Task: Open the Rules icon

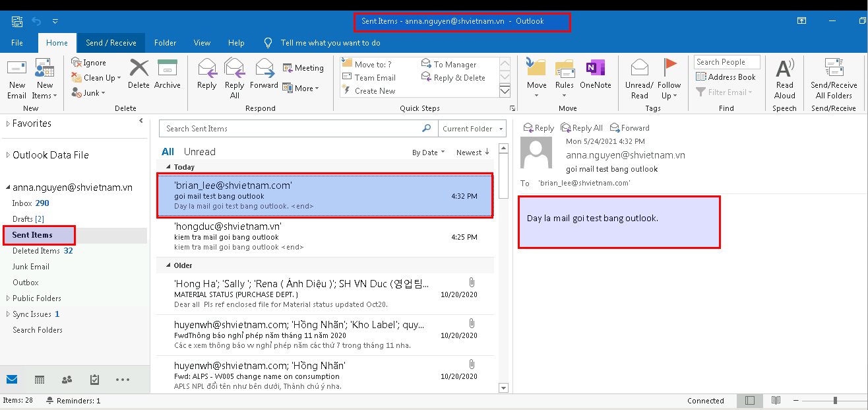Action: [x=565, y=68]
